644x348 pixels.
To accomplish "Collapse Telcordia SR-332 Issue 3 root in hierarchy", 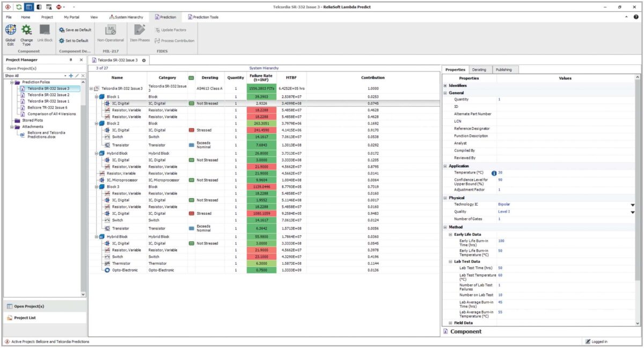I will coord(91,88).
